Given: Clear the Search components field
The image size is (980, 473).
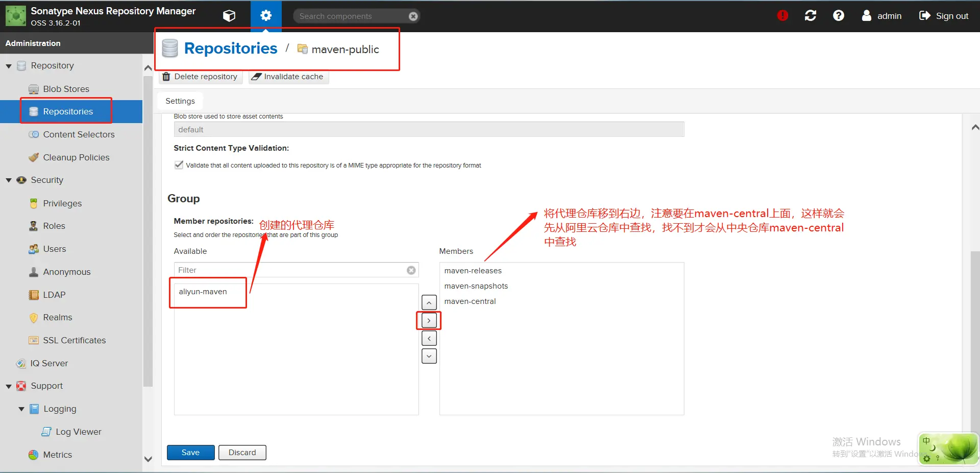Looking at the screenshot, I should [x=413, y=16].
